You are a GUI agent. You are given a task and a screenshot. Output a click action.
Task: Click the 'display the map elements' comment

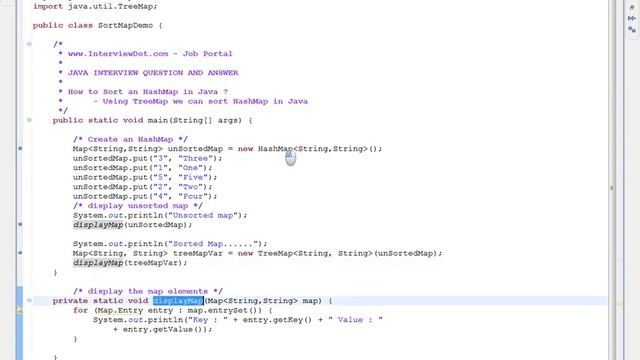pos(148,291)
